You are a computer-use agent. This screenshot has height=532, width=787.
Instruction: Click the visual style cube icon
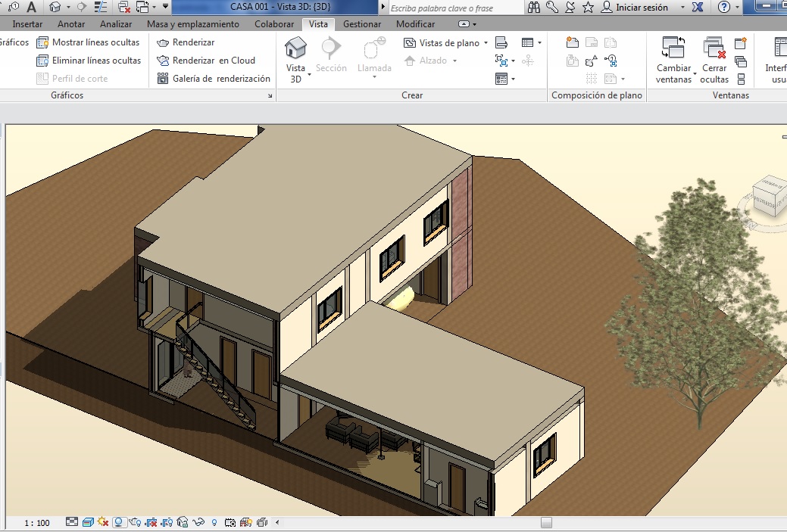pyautogui.click(x=88, y=522)
